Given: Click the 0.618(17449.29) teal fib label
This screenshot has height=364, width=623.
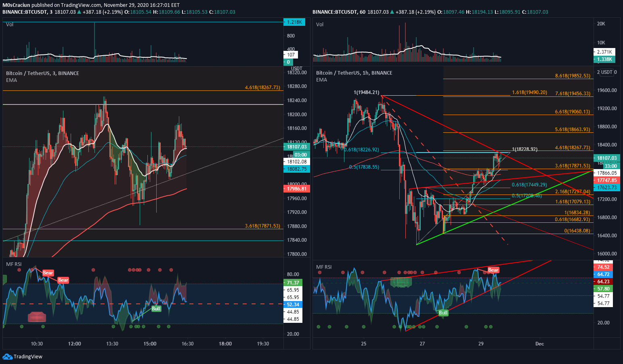Looking at the screenshot, I should pyautogui.click(x=529, y=185).
